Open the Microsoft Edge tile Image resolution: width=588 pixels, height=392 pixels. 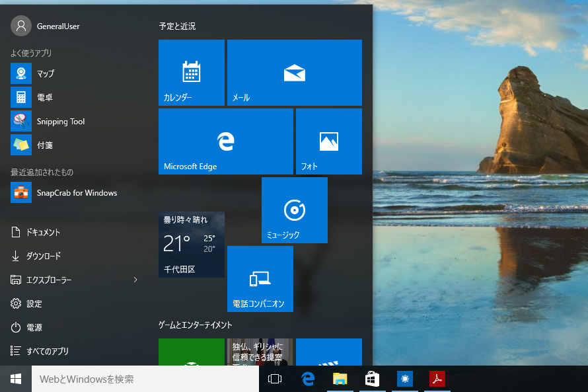point(226,141)
